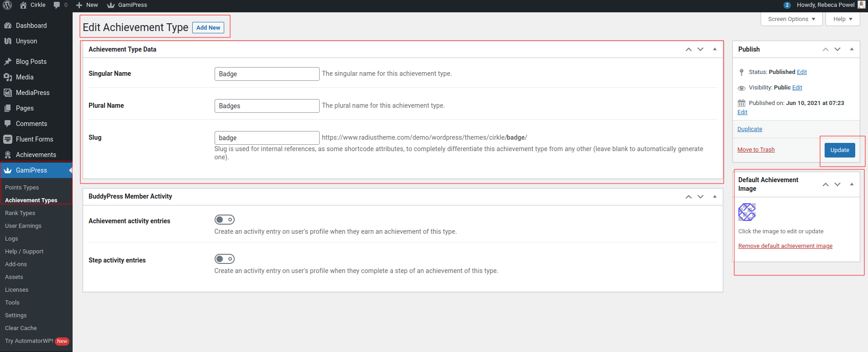This screenshot has width=868, height=352.
Task: Open the Screen Options dropdown
Action: pos(792,19)
